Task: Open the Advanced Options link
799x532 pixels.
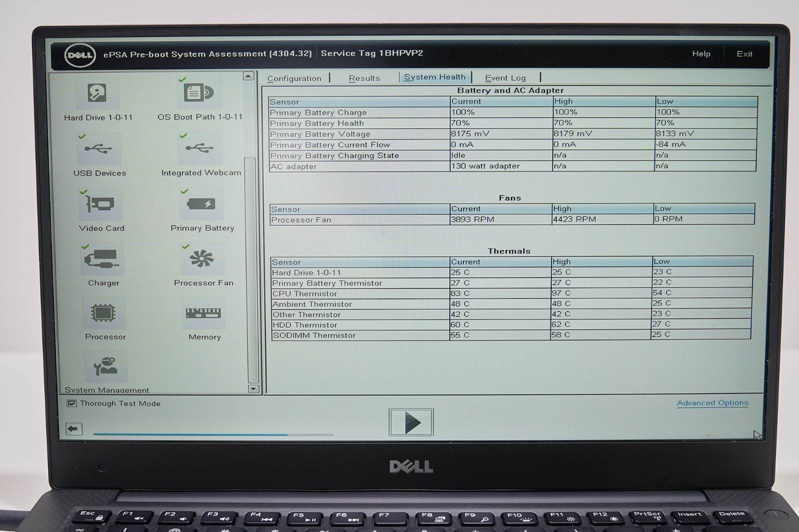Action: click(713, 403)
